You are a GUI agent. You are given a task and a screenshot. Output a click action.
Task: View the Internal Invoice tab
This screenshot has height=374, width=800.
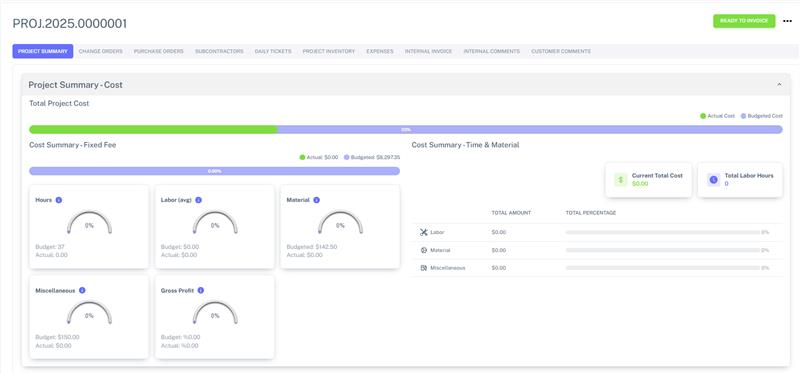pos(429,51)
